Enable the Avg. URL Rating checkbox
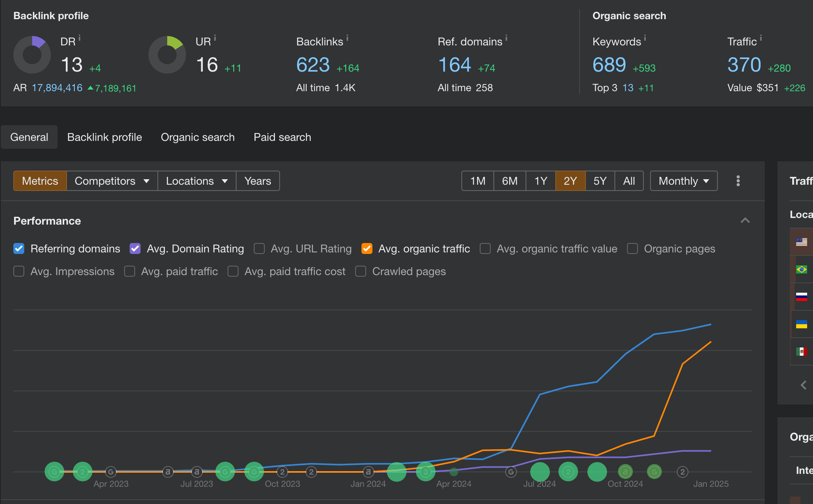Screen dimensions: 813x504 259,249
